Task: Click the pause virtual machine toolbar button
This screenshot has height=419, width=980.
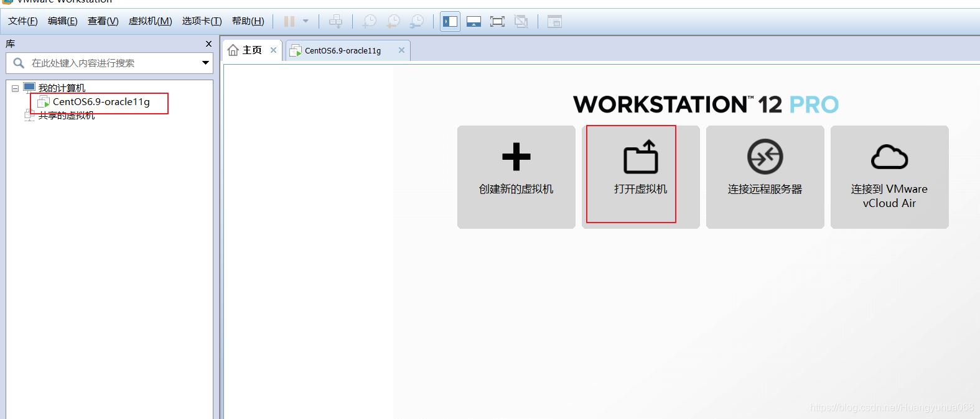Action: click(x=289, y=22)
